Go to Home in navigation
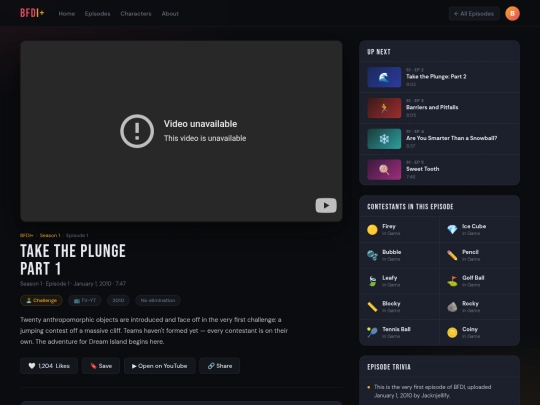Viewport: 540px width, 405px height. tap(67, 14)
